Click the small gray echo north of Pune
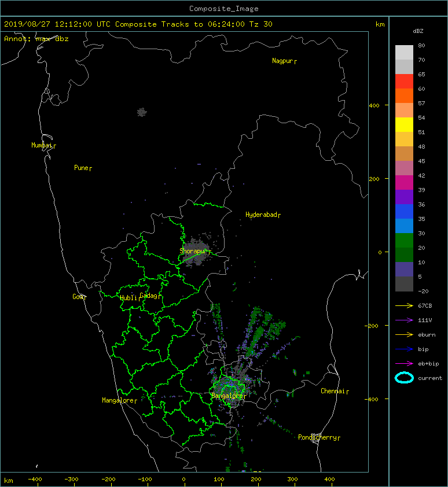This screenshot has width=448, height=487. [x=142, y=112]
